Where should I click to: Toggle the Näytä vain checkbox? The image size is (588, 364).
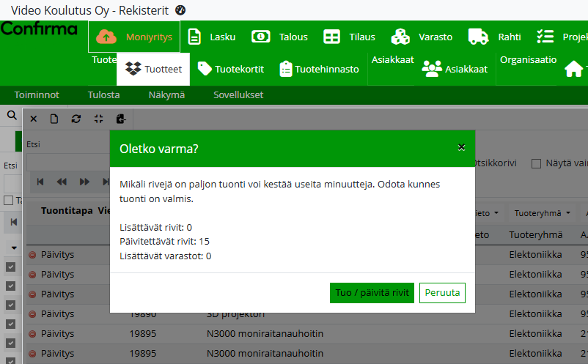coord(536,163)
